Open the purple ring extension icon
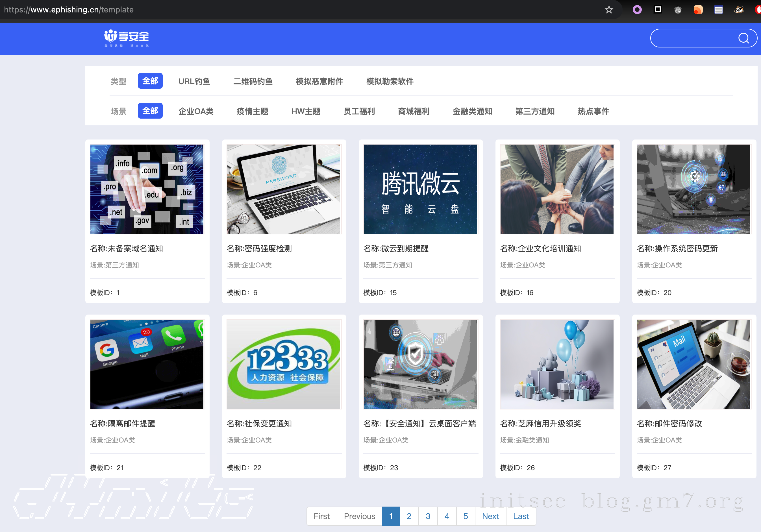 pos(637,10)
